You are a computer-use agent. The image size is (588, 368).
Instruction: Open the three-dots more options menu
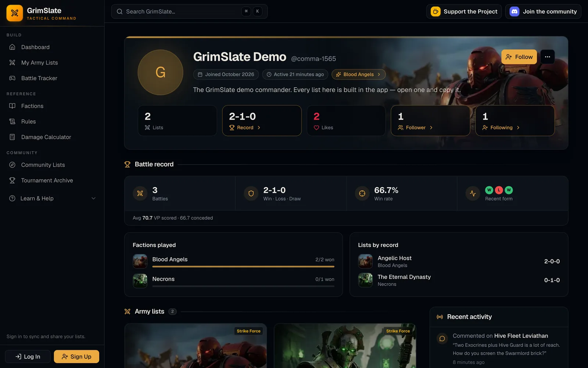[x=548, y=57]
